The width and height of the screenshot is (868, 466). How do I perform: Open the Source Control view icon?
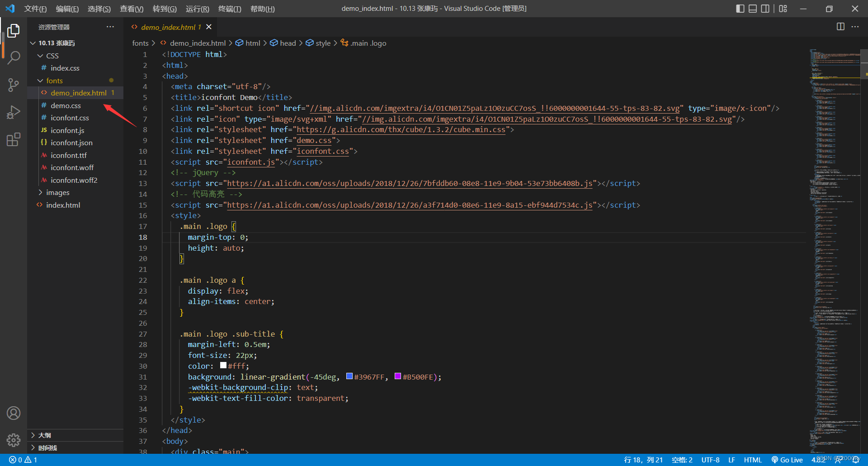pos(14,85)
